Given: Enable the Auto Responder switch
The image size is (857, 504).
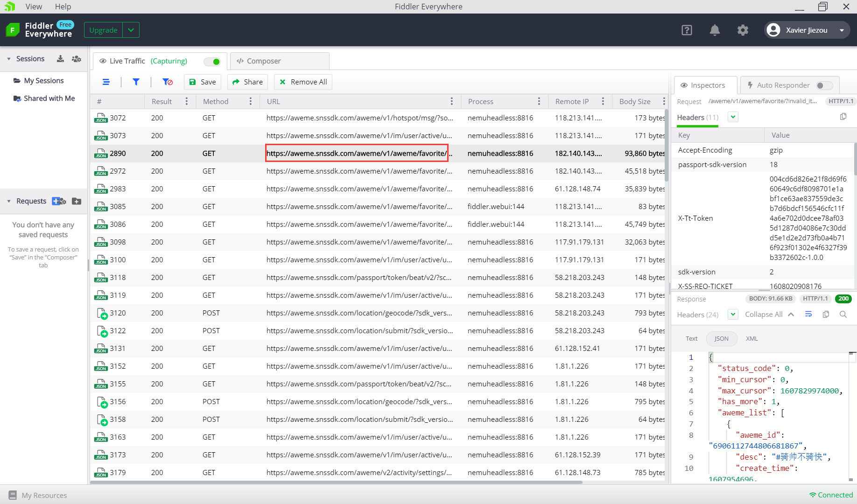Looking at the screenshot, I should click(824, 85).
